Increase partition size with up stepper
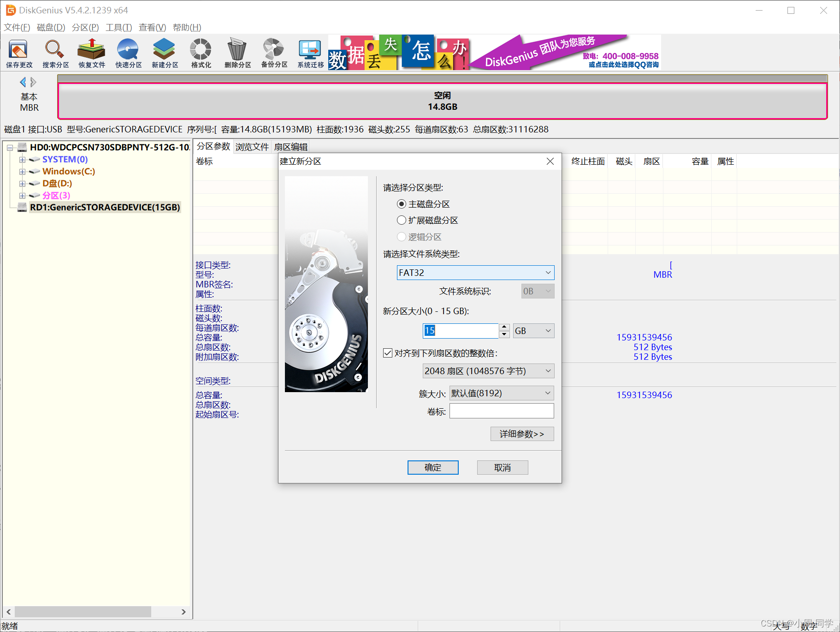This screenshot has height=632, width=840. tap(504, 327)
